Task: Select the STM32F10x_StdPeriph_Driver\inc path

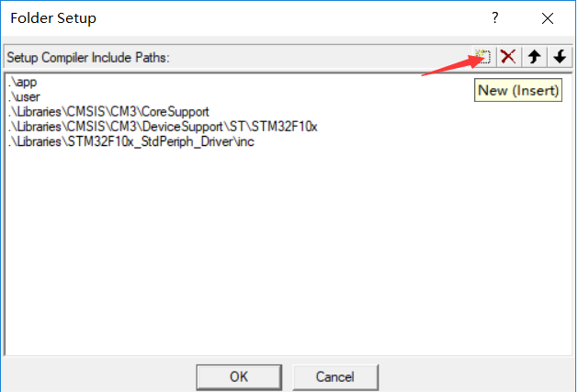Action: pos(130,141)
